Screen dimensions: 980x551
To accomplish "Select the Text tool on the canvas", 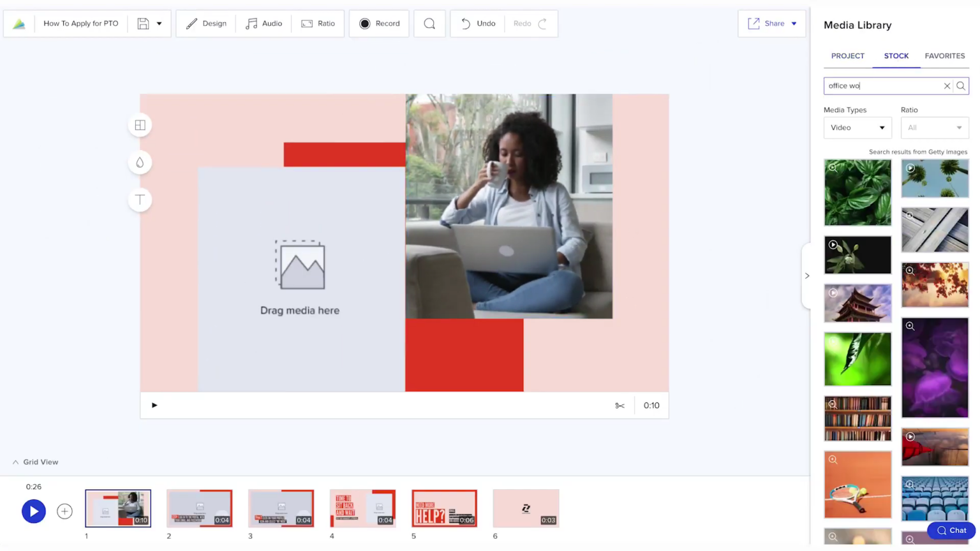I will pos(140,200).
